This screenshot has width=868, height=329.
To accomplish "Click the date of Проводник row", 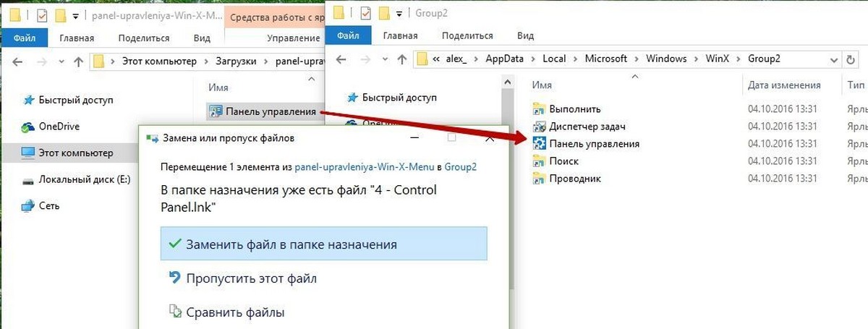I will (x=783, y=179).
